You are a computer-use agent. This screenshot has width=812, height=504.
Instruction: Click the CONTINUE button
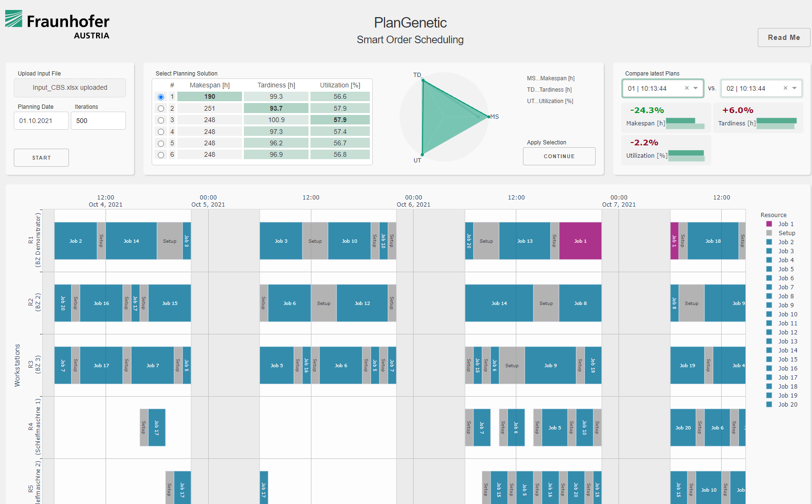point(559,156)
